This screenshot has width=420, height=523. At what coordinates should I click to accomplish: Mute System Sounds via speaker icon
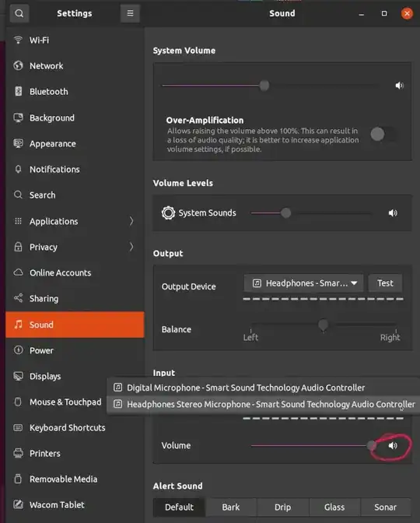393,212
